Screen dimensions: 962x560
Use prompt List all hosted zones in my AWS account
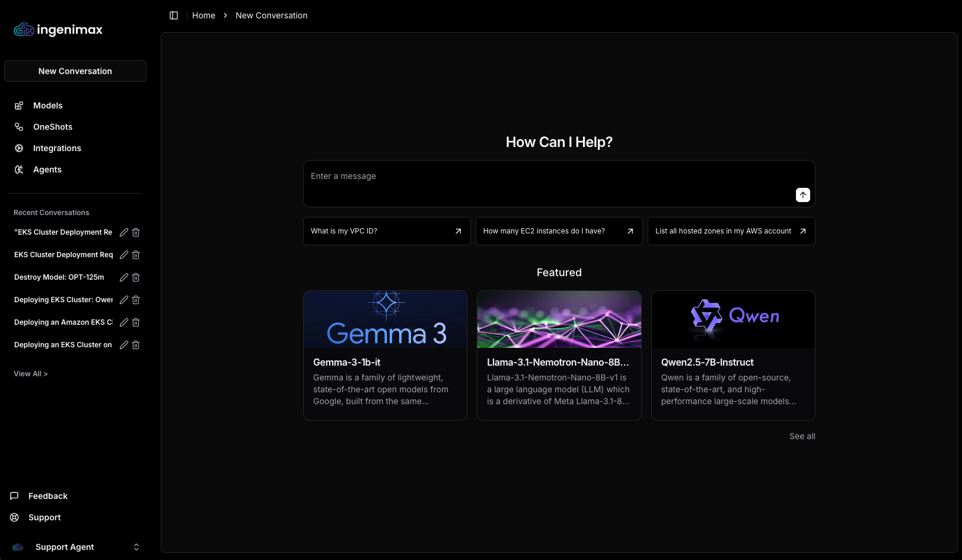tap(731, 231)
